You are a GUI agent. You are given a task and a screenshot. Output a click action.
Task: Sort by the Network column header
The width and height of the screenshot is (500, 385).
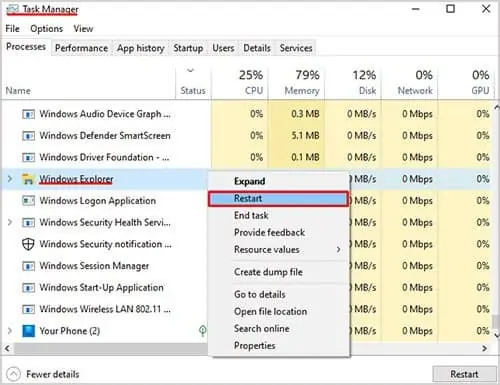coord(410,83)
